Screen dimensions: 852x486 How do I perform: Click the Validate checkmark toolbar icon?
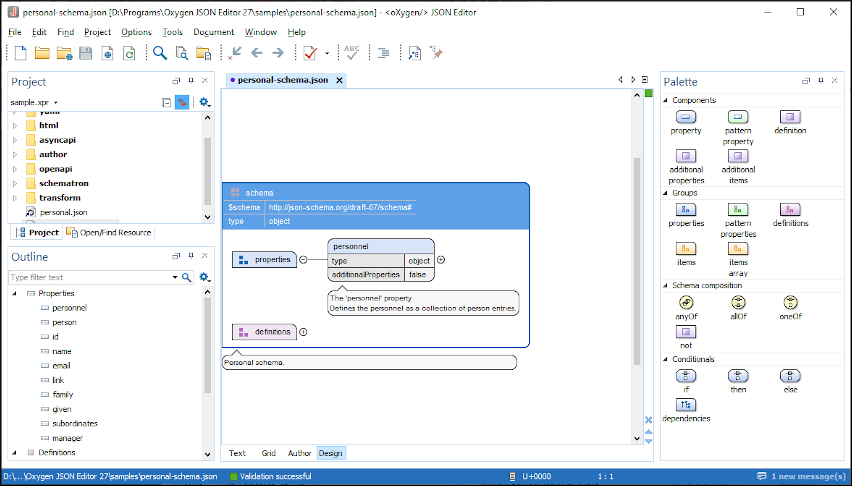[310, 53]
